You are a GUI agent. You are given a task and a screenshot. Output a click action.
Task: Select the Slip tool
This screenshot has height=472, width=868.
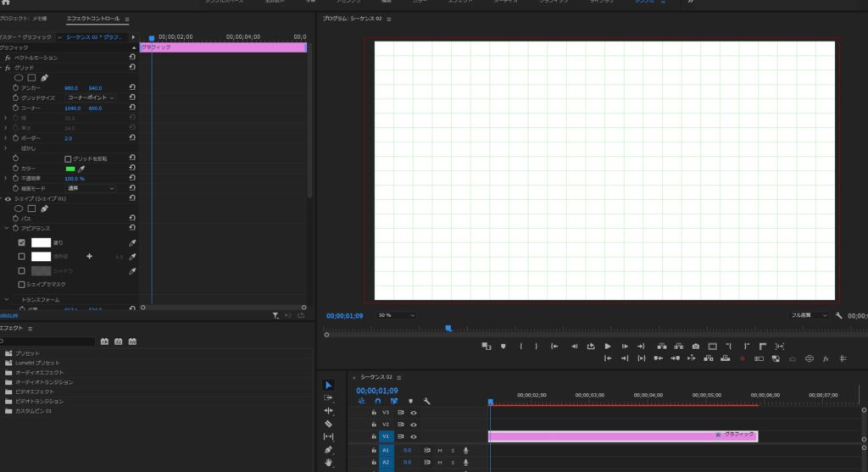[x=328, y=436]
